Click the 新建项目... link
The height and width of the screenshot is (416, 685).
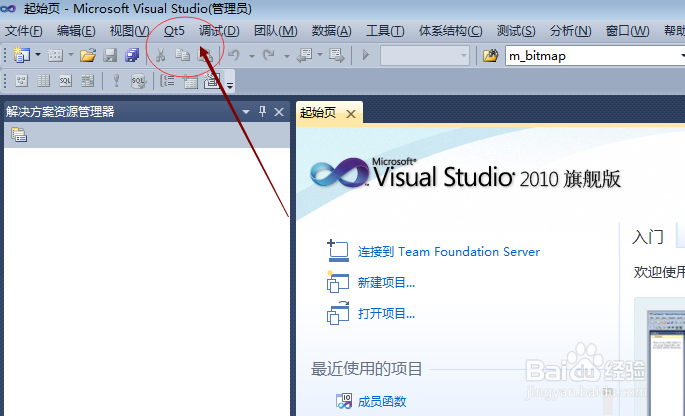tap(386, 283)
